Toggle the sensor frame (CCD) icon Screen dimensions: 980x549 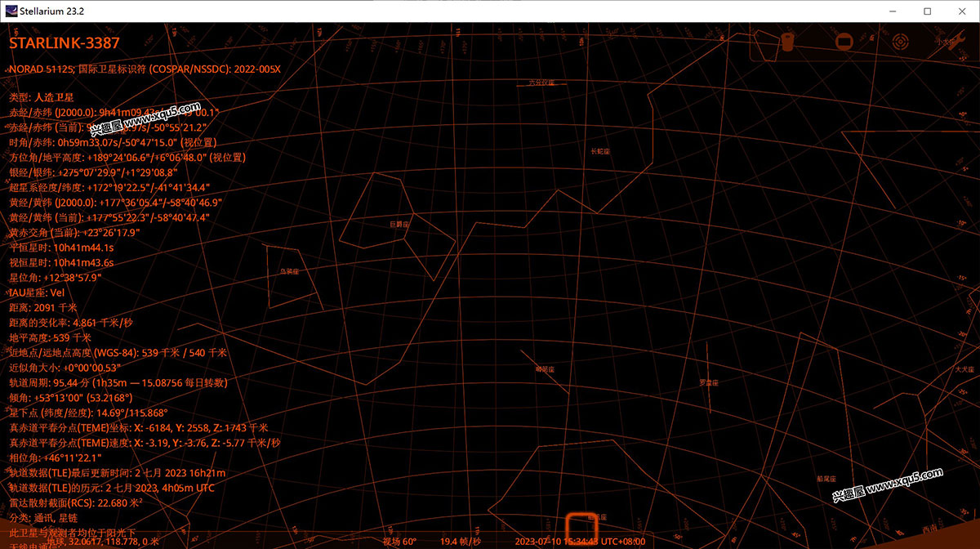[x=844, y=41]
